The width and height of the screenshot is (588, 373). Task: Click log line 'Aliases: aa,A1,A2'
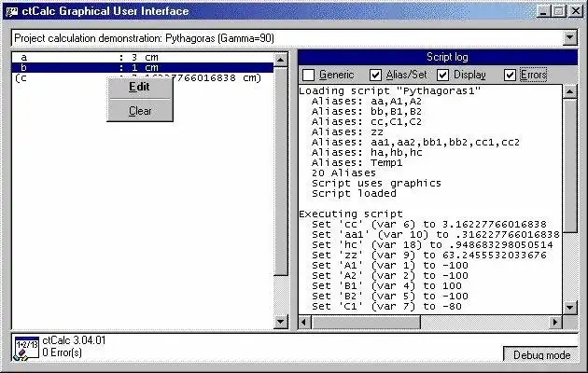point(367,102)
